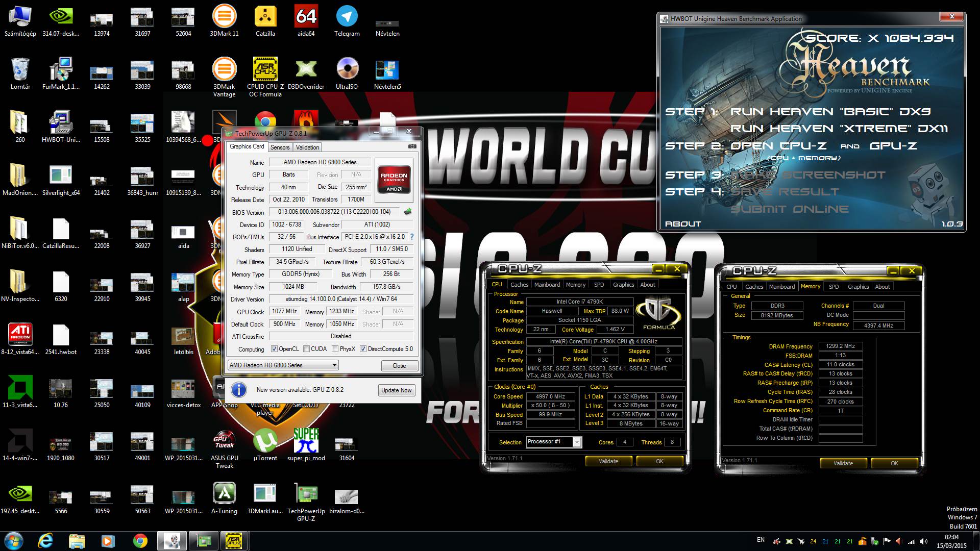Open the AMD Radeon HD 6800 Series dropdown
The height and width of the screenshot is (551, 980).
(x=283, y=365)
